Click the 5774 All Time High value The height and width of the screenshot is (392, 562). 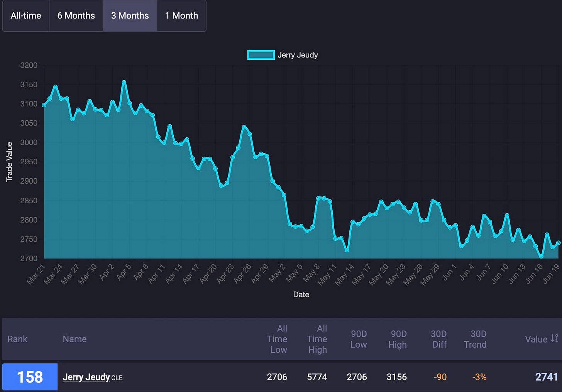317,377
